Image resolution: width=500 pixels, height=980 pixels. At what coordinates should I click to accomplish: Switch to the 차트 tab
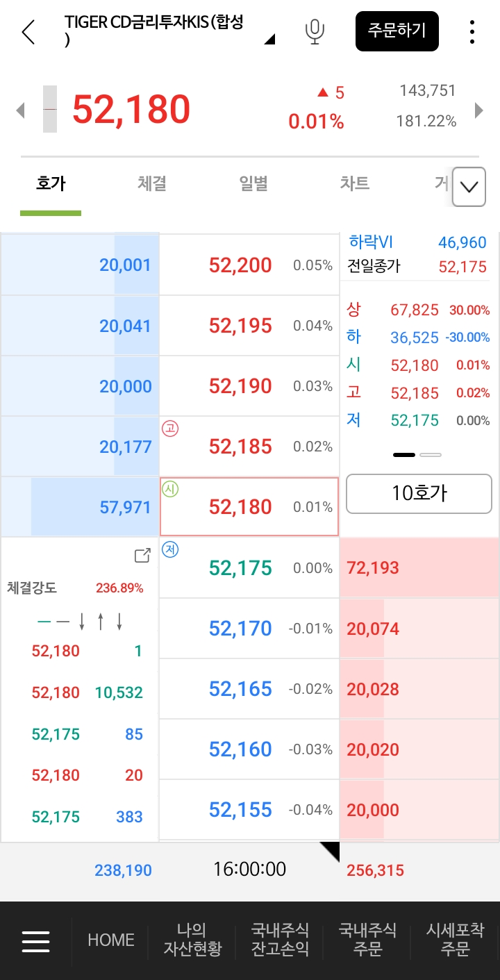coord(354,184)
